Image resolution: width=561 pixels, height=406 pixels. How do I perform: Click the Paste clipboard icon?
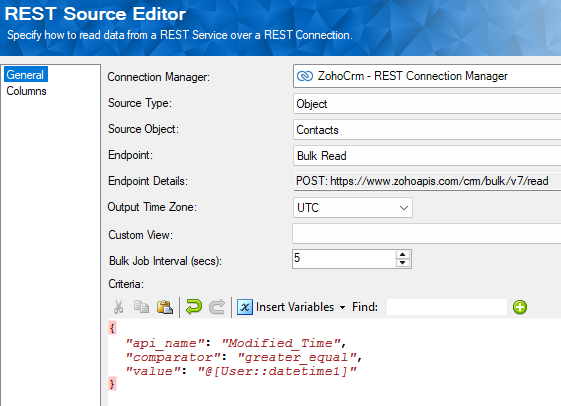[165, 307]
